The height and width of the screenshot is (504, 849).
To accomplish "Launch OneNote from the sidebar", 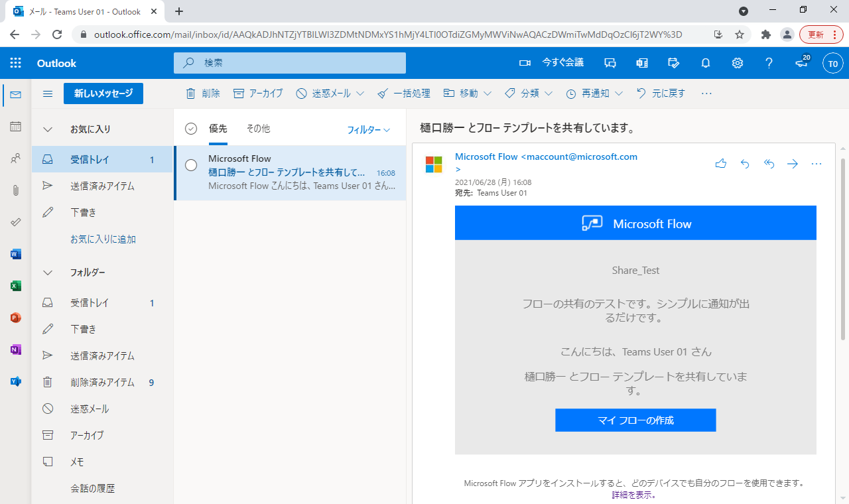I will [16, 349].
